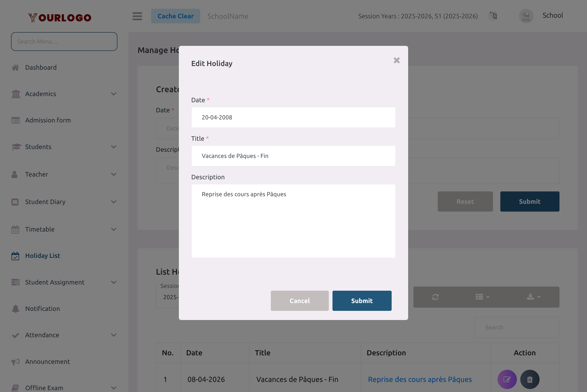Select Holiday List in the sidebar
This screenshot has height=392, width=587.
42,256
